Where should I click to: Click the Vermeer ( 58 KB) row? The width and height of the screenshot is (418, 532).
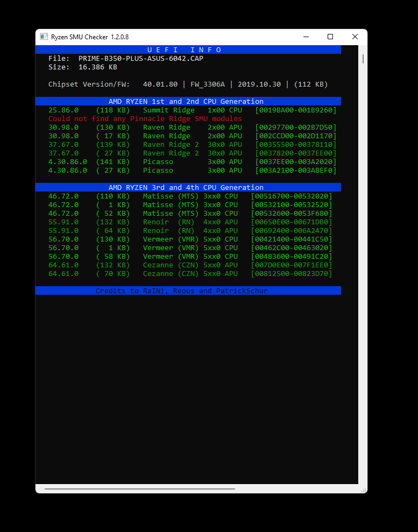190,257
